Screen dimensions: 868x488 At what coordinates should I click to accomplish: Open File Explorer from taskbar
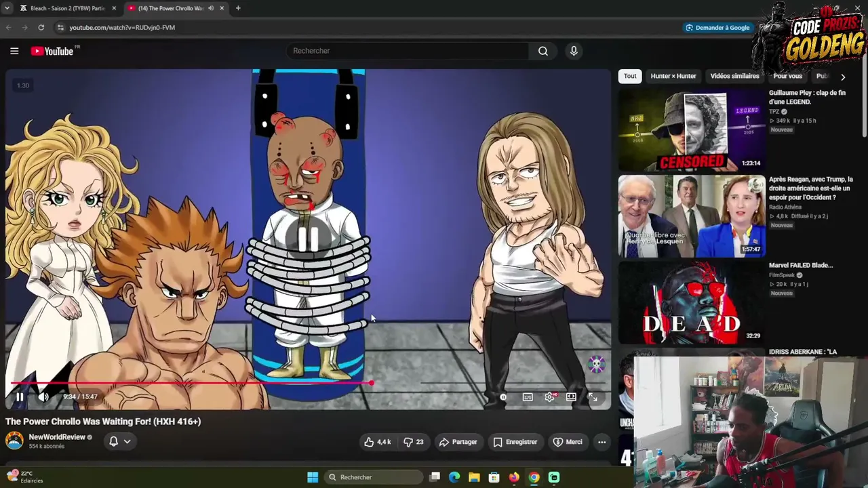tap(474, 477)
